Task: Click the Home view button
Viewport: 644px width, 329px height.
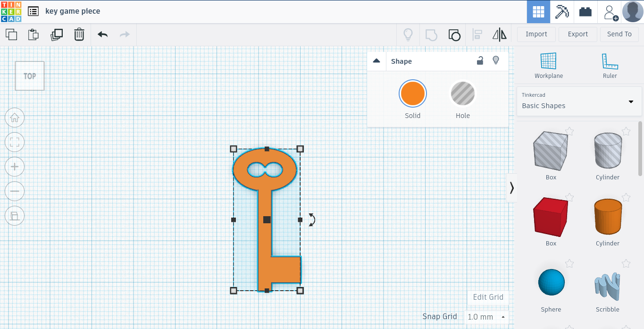Action: point(15,118)
